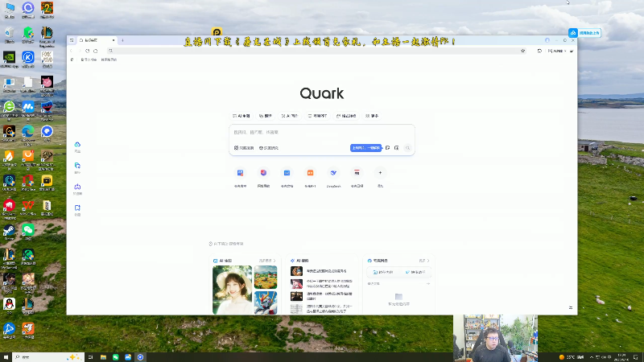Select the third AI chip above the search box

click(290, 116)
